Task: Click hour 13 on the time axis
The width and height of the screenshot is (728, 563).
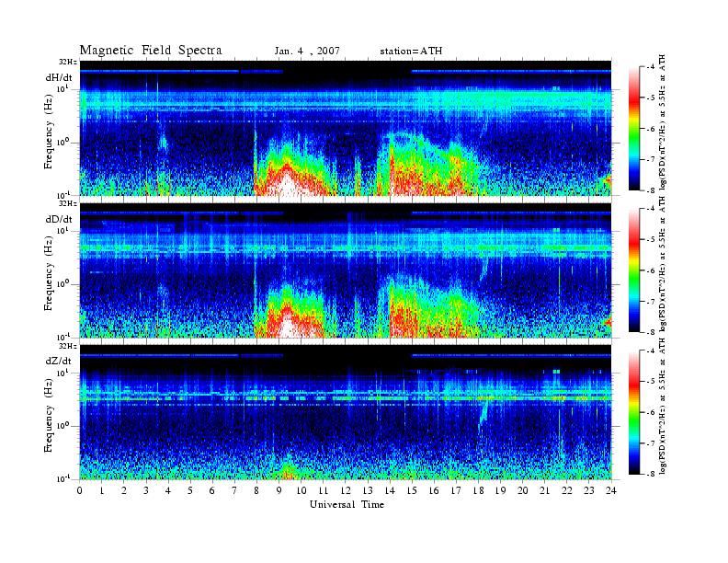Action: (368, 491)
